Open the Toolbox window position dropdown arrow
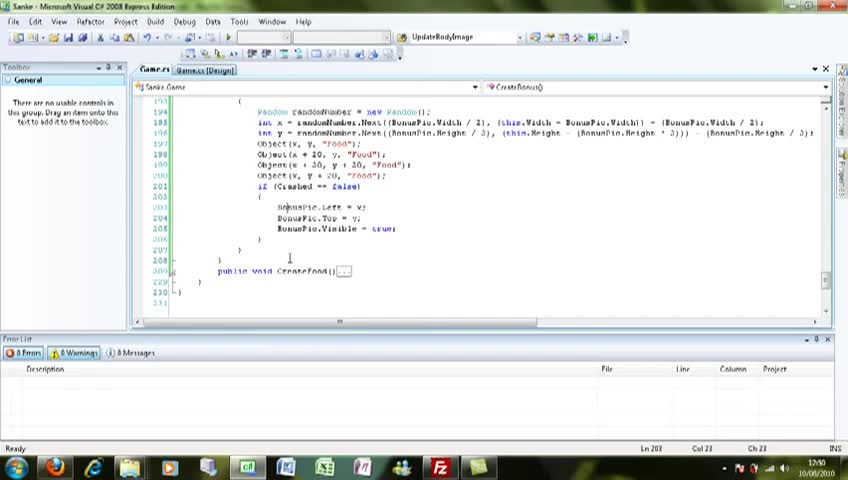This screenshot has width=848, height=480. [98, 68]
